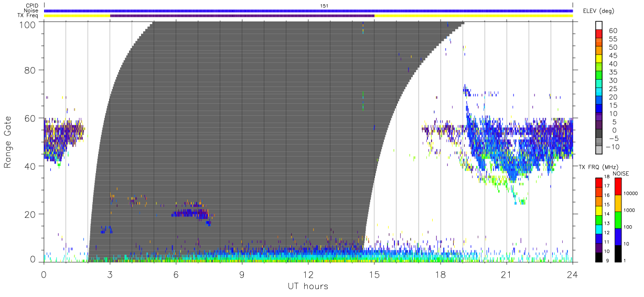Click the 'Noise' row label at top left
644x297 pixels.
tap(32, 10)
